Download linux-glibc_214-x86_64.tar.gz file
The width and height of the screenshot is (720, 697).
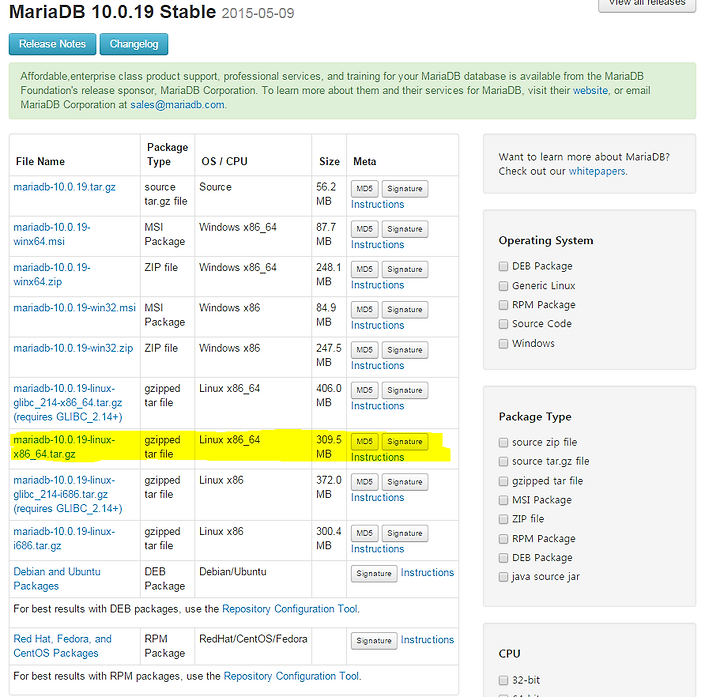(x=68, y=403)
